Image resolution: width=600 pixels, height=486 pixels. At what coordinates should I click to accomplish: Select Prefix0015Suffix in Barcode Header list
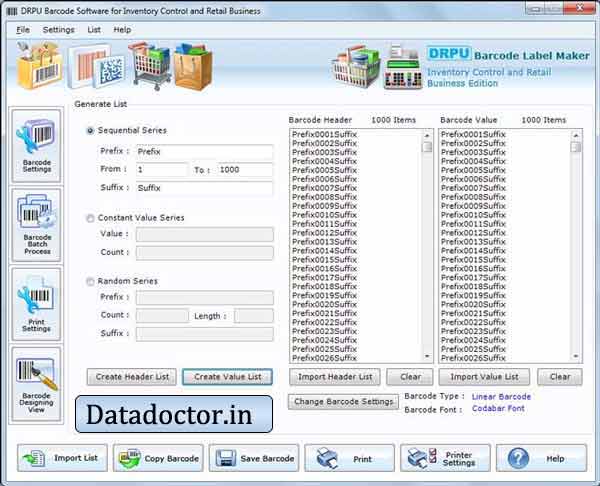324,260
